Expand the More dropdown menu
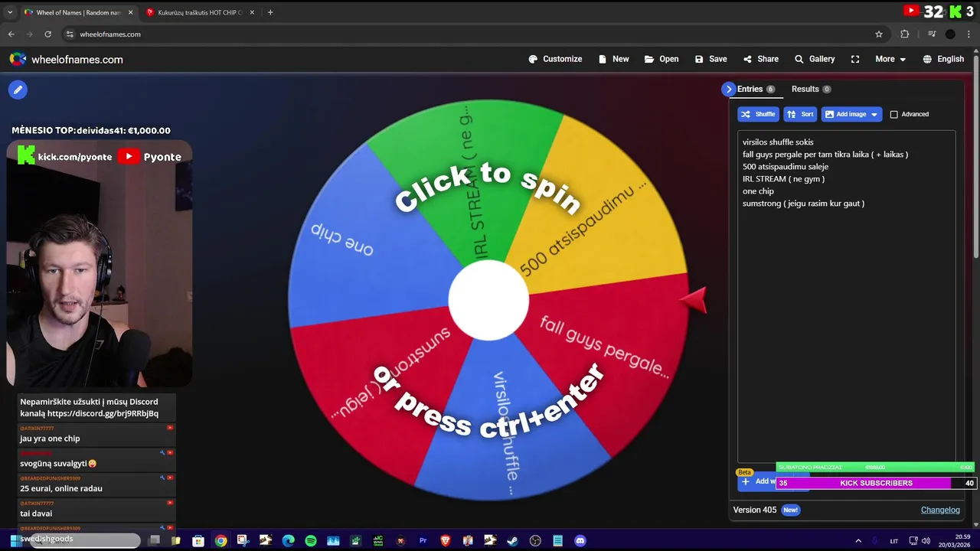Image resolution: width=980 pixels, height=551 pixels. (x=890, y=59)
